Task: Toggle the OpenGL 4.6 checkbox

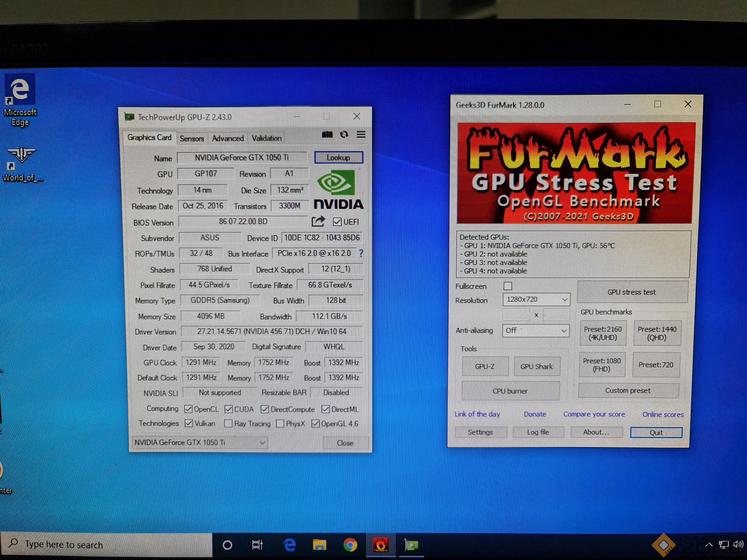Action: tap(315, 423)
